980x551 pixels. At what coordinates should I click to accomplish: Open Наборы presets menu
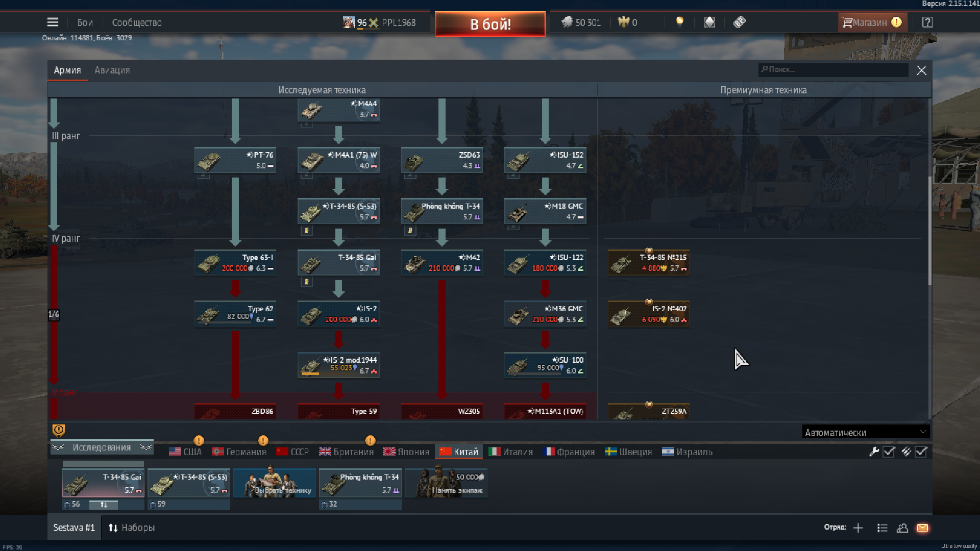click(132, 528)
